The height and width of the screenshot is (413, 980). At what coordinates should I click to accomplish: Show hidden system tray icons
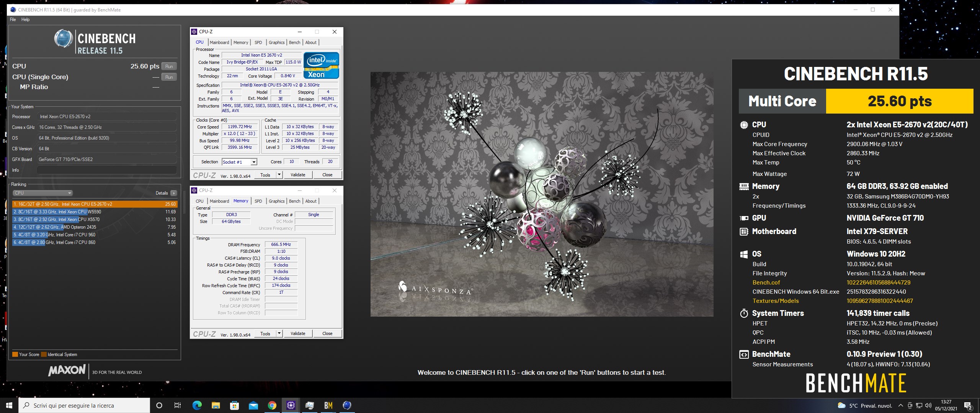click(901, 406)
